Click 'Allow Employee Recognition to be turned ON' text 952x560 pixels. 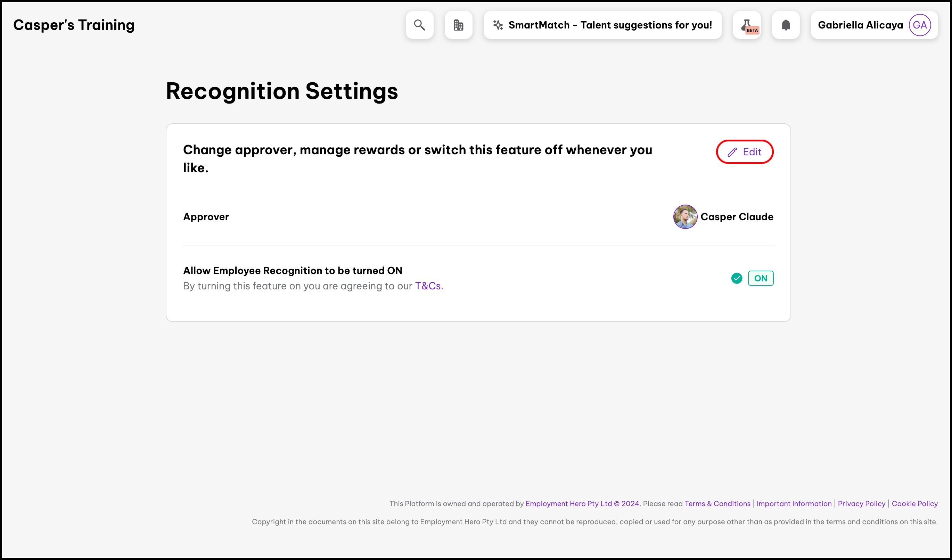(293, 270)
